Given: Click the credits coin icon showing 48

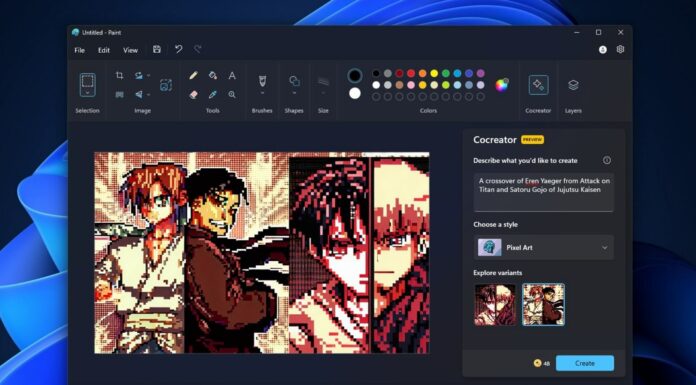Looking at the screenshot, I should point(538,363).
